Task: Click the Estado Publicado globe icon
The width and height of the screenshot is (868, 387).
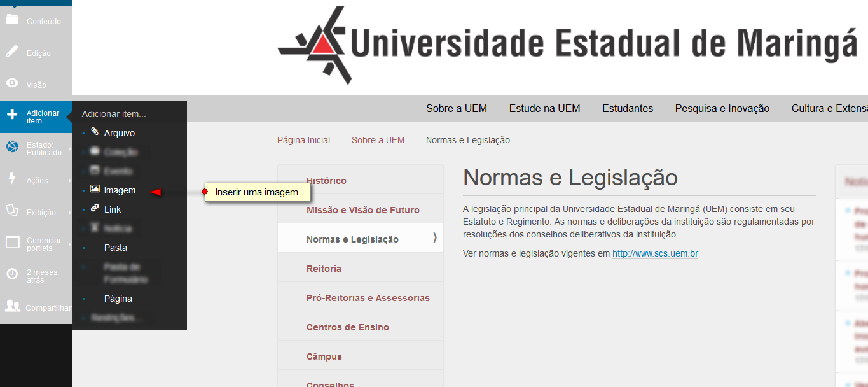Action: (12, 147)
